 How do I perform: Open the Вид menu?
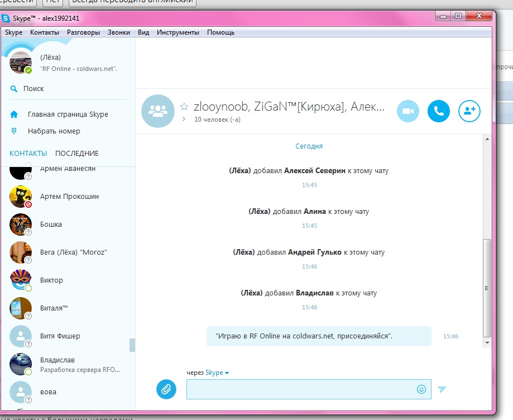tap(143, 32)
